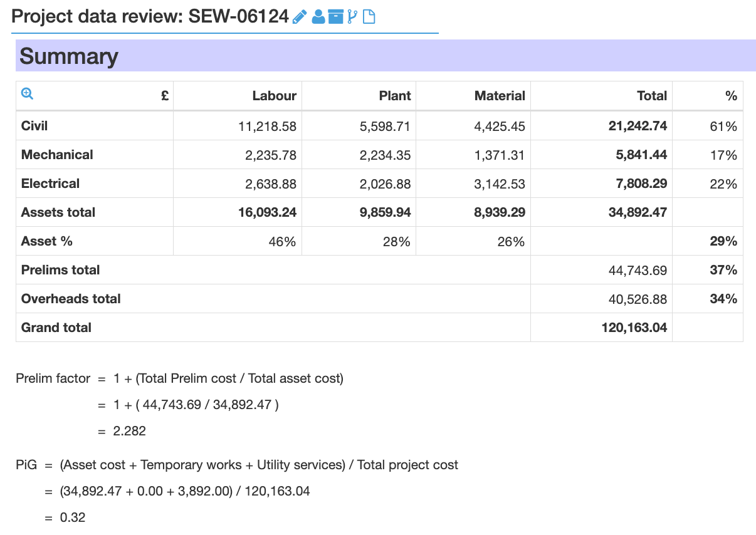Click Civil plant value 5,598.71
This screenshot has height=535, width=756.
(x=386, y=127)
